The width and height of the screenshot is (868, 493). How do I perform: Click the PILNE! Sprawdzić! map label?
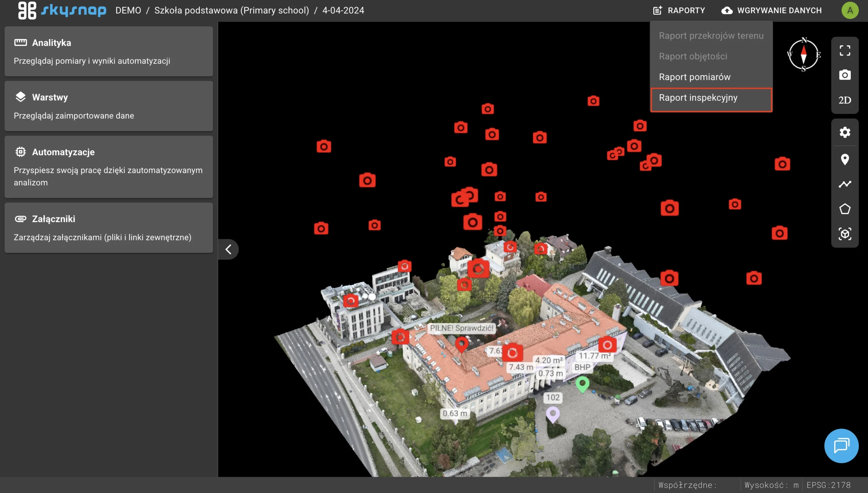coord(461,328)
